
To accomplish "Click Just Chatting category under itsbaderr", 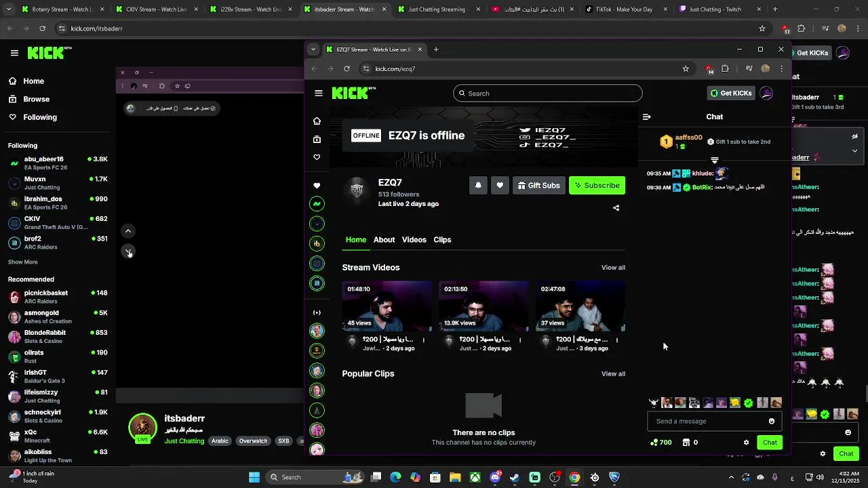I will click(x=184, y=441).
